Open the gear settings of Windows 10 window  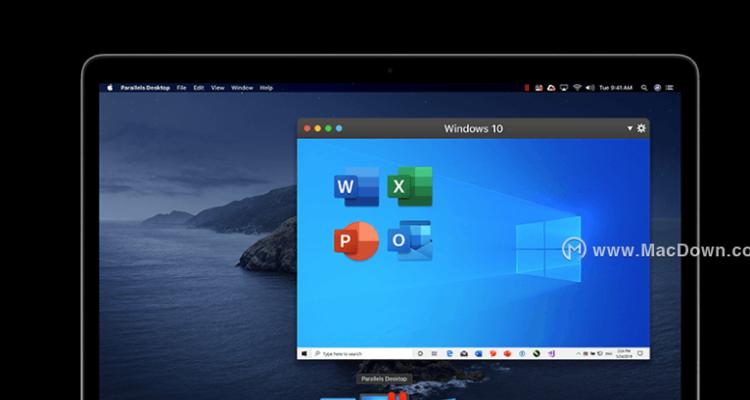click(641, 128)
